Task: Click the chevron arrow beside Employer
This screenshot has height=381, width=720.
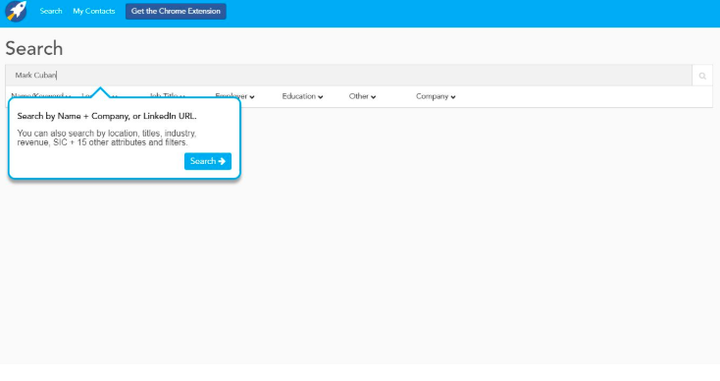Action: [252, 97]
